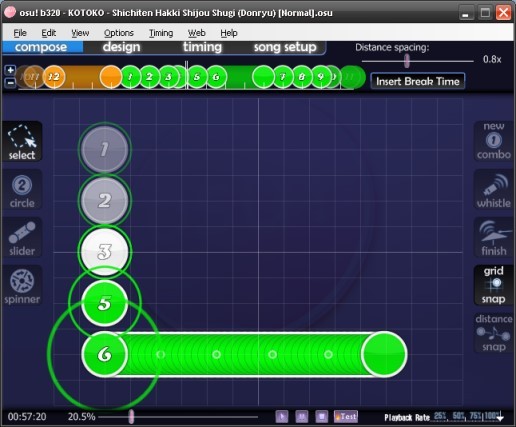
Task: Switch to song setup tab
Action: coord(285,47)
